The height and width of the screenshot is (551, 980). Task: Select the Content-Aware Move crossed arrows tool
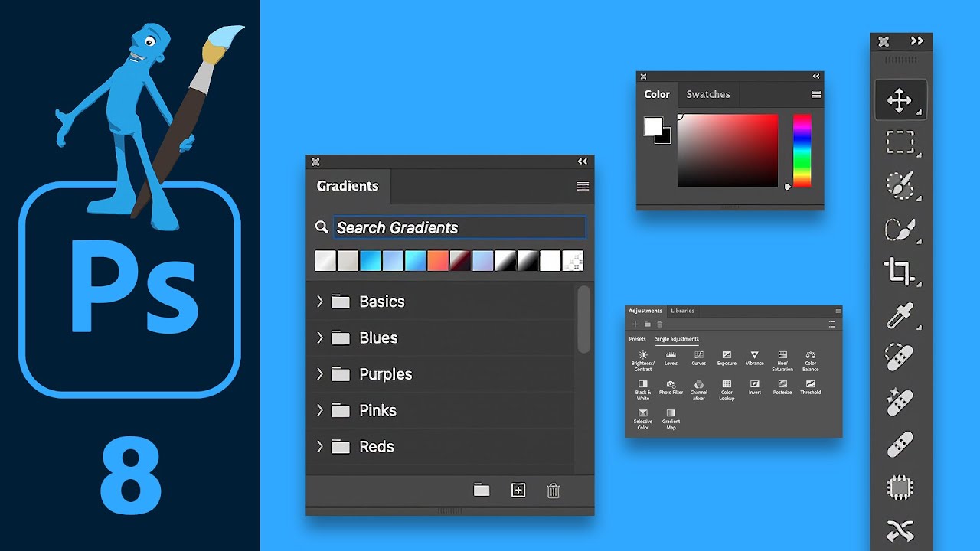coord(900,530)
